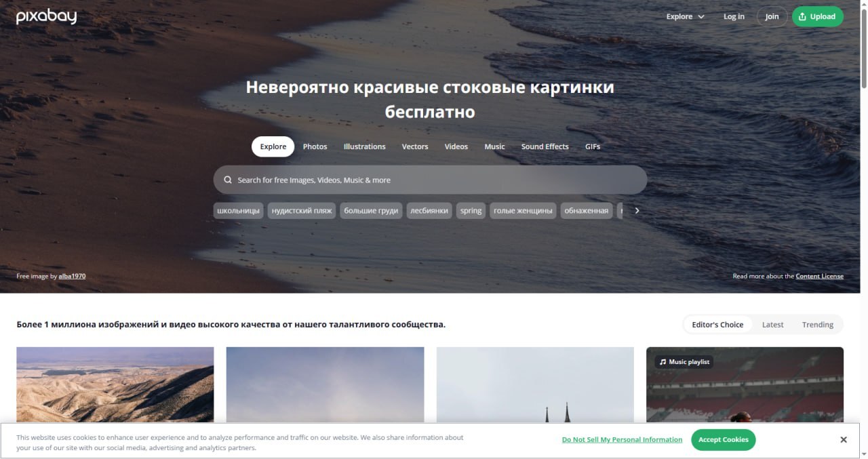Screen dimensions: 868x459
Task: Open the GIFs tab
Action: (x=592, y=146)
